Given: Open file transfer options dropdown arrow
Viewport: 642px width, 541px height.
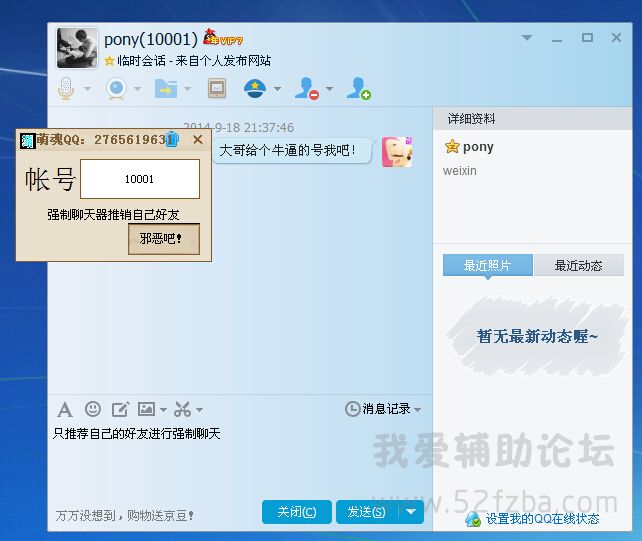Looking at the screenshot, I should tap(188, 88).
